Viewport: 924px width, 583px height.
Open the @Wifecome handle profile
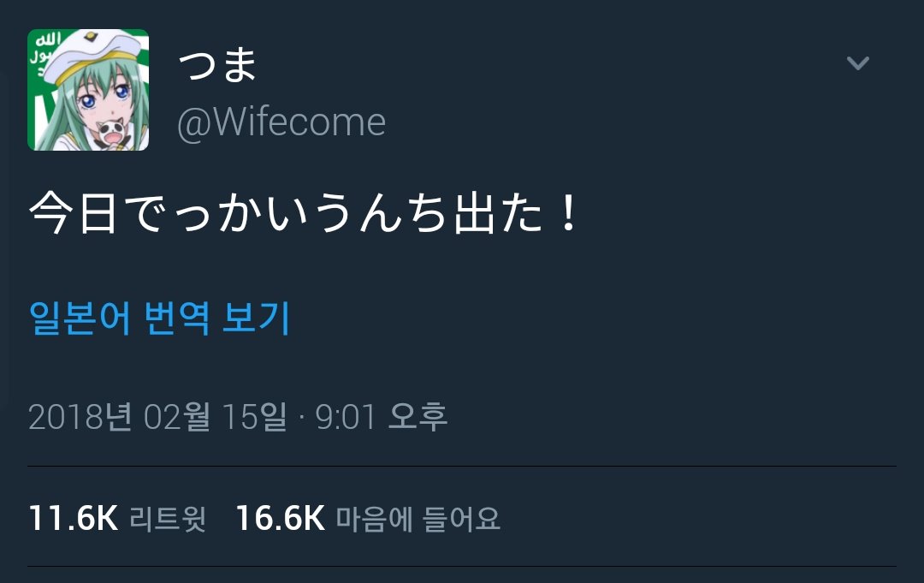281,122
